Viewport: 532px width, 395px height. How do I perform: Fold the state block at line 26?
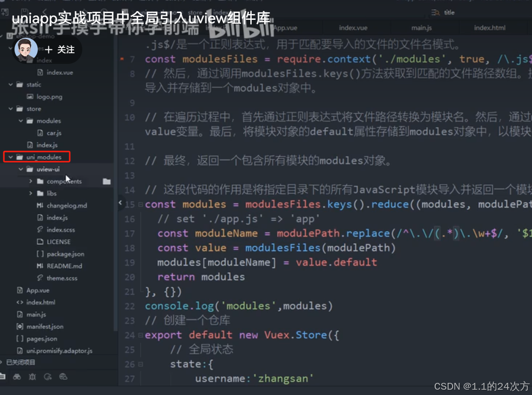(x=140, y=365)
